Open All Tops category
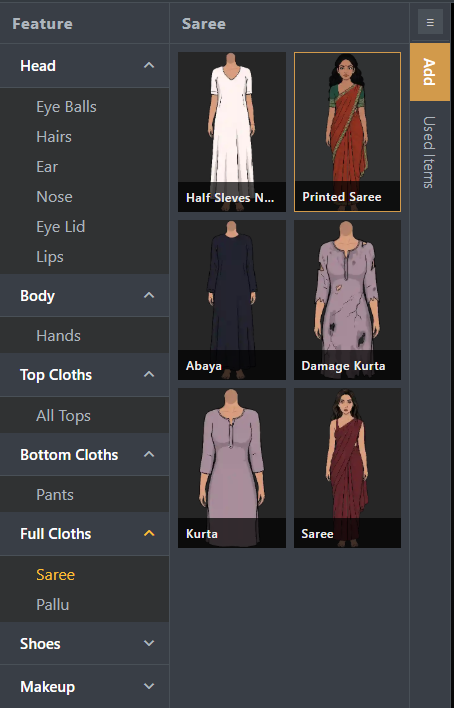Screen dimensions: 454x708 [63, 415]
